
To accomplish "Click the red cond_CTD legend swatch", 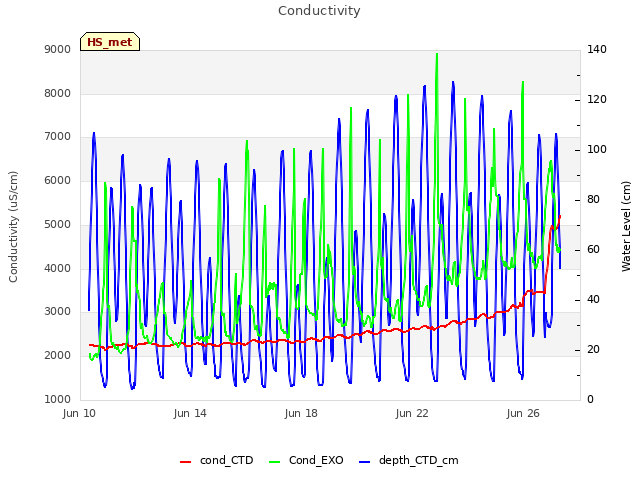I will [x=185, y=462].
